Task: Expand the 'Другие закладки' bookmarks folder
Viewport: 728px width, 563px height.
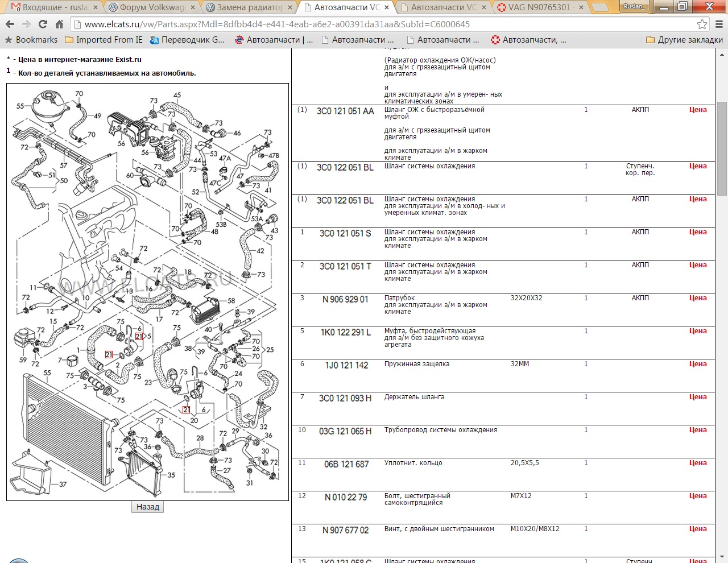Action: point(684,40)
